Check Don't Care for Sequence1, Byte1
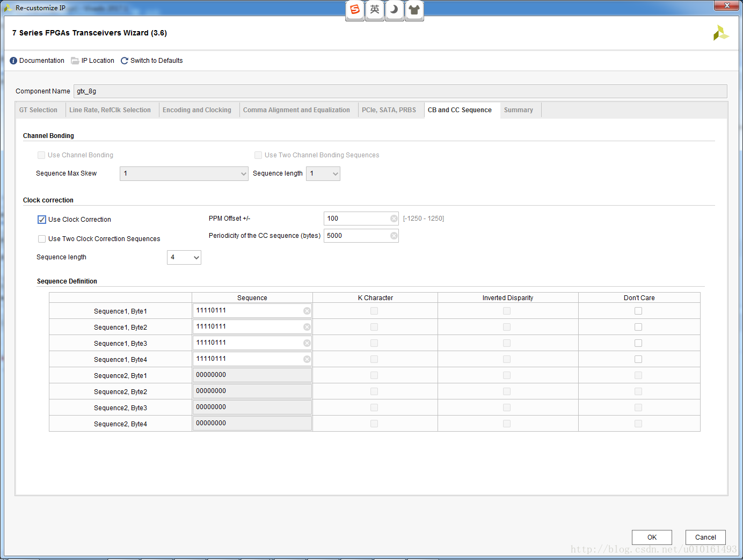The image size is (743, 560). coord(638,311)
